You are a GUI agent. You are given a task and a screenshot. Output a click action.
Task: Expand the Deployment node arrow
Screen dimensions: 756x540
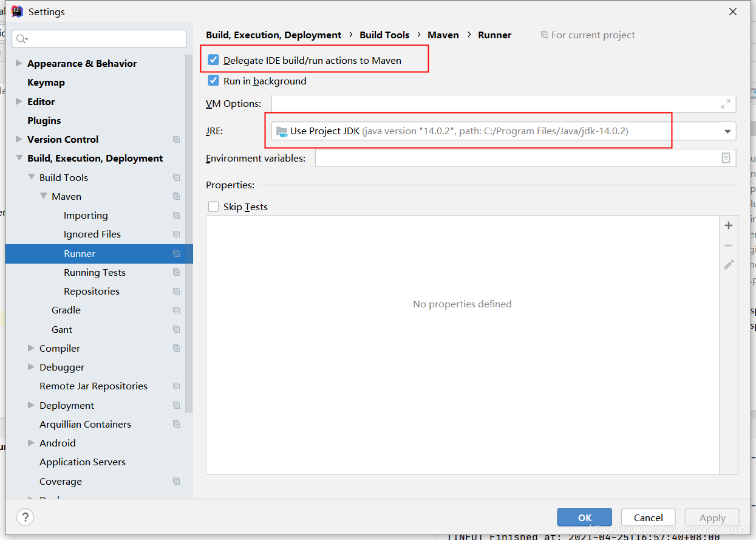(x=31, y=405)
